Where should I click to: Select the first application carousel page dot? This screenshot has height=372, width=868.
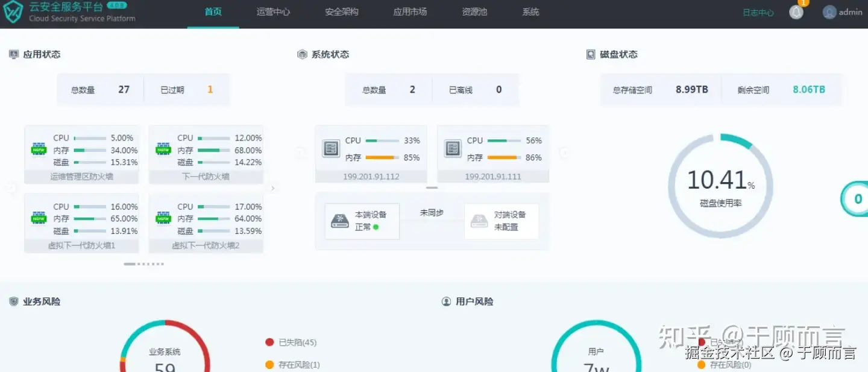129,264
